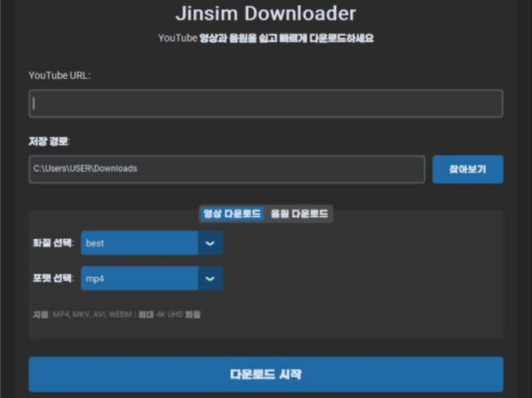Viewport: 532px width, 398px height.
Task: Switch to the 영상 다운로드 tab
Action: (232, 214)
